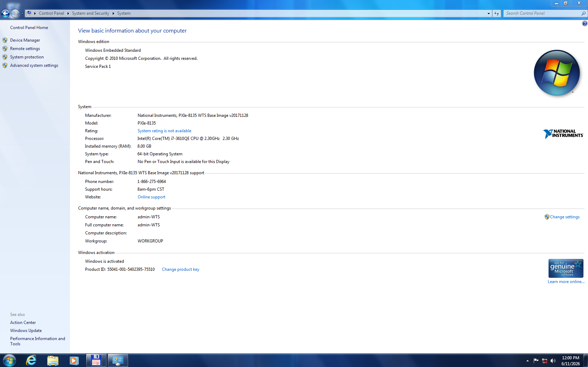Select the Control Panel breadcrumb
Image resolution: width=588 pixels, height=367 pixels.
[51, 13]
